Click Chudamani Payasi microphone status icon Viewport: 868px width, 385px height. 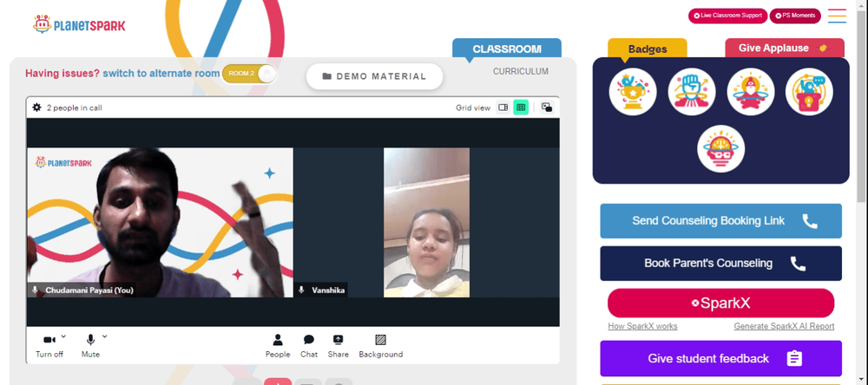coord(36,290)
